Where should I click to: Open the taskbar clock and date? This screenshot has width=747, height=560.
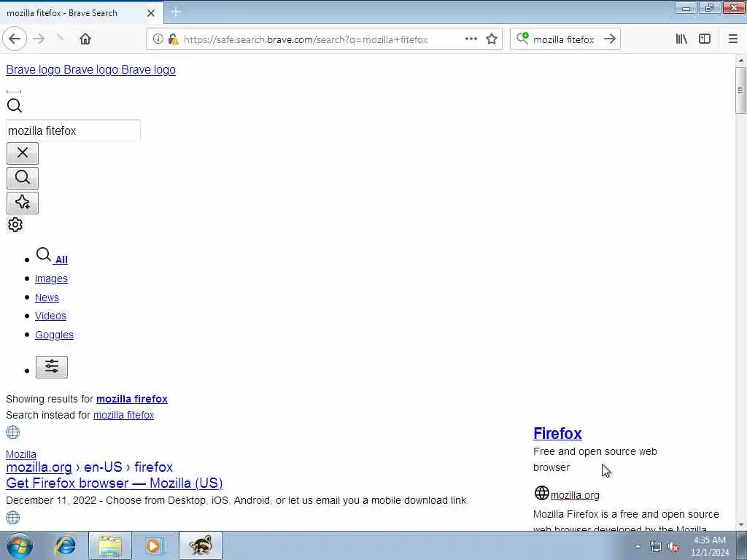pyautogui.click(x=710, y=546)
